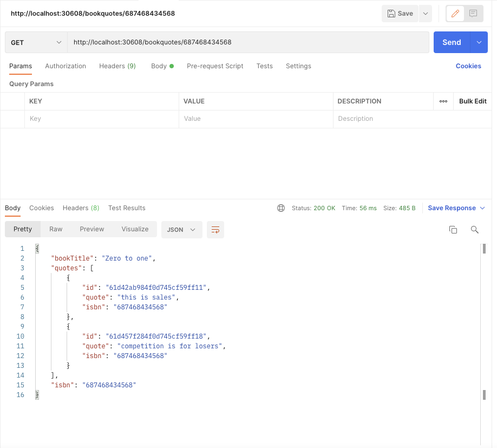Switch the response view to Raw

55,229
